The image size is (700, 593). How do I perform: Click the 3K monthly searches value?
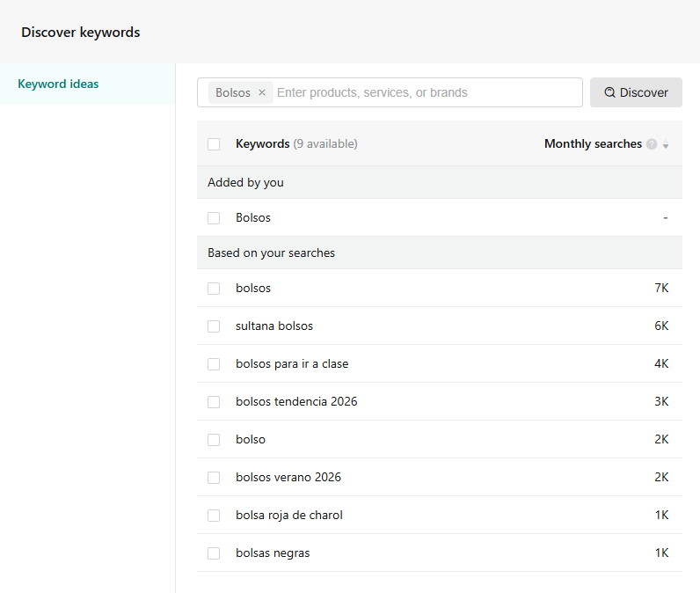(x=661, y=401)
